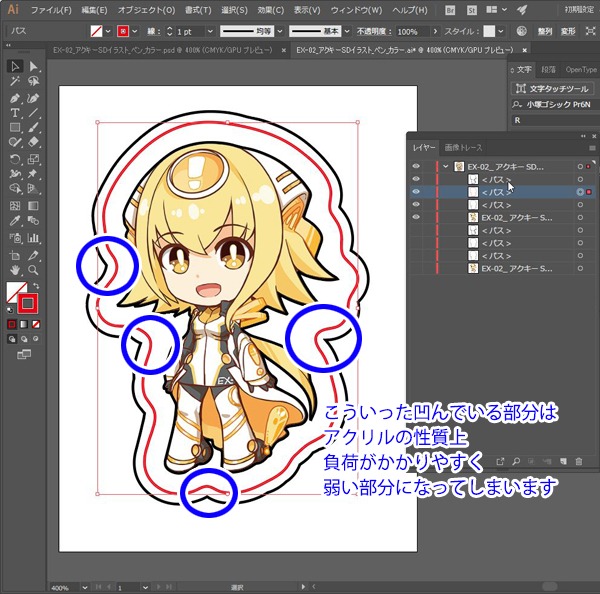The image size is (600, 594).
Task: Open the オブジェクト(O) menu
Action: [x=146, y=10]
